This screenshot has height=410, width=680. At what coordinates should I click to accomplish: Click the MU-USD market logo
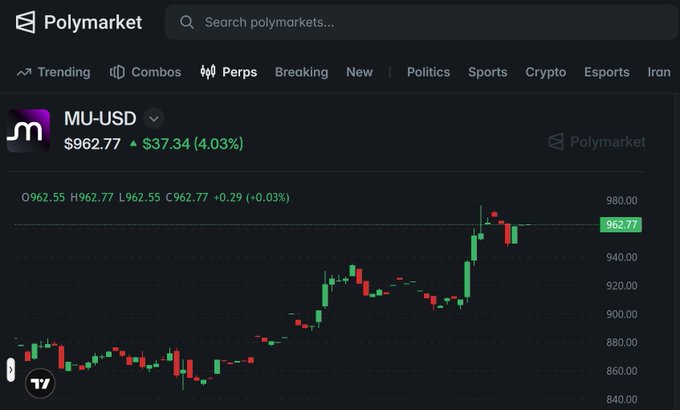coord(28,131)
